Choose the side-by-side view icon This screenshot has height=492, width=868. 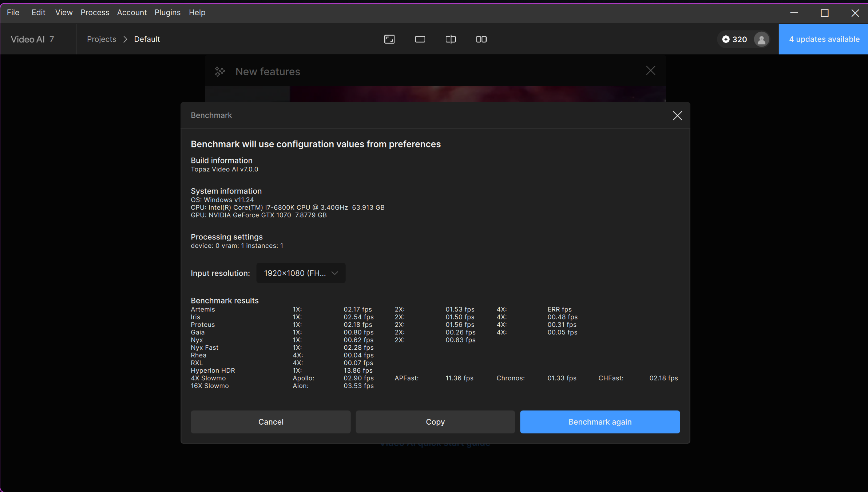(x=481, y=39)
